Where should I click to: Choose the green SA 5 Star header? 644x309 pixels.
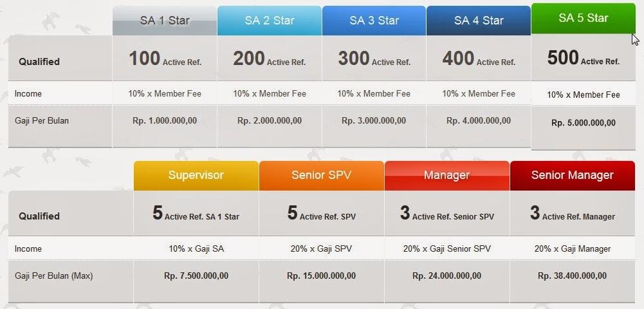point(583,18)
